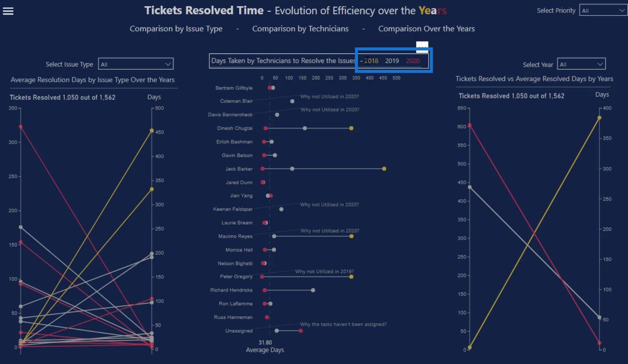The image size is (628, 364).
Task: Click the Peter Gregory technician label
Action: [x=236, y=276]
